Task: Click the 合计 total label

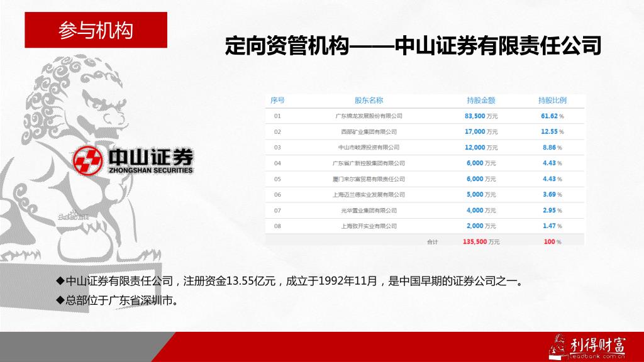Action: (433, 242)
